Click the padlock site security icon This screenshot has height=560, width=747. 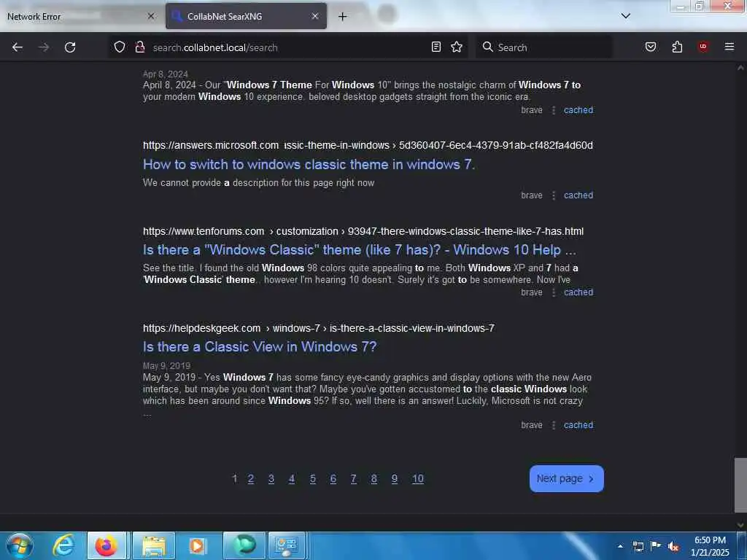pos(139,47)
